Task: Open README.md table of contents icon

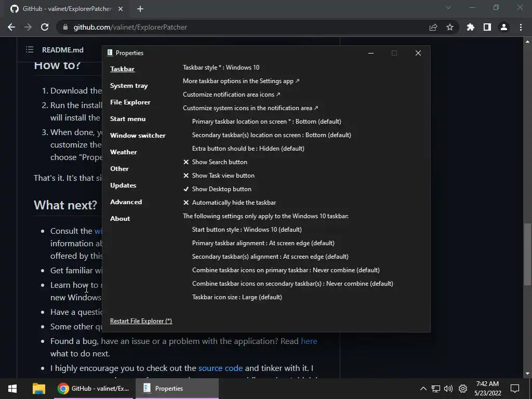Action: coord(30,50)
